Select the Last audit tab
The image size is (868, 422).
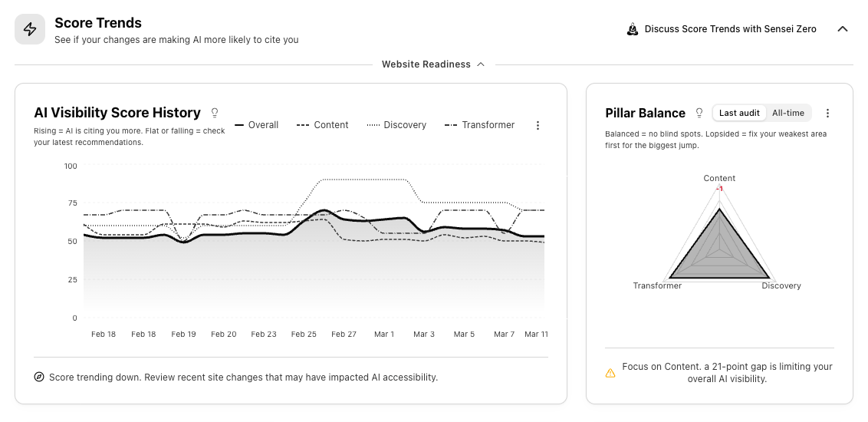point(739,113)
